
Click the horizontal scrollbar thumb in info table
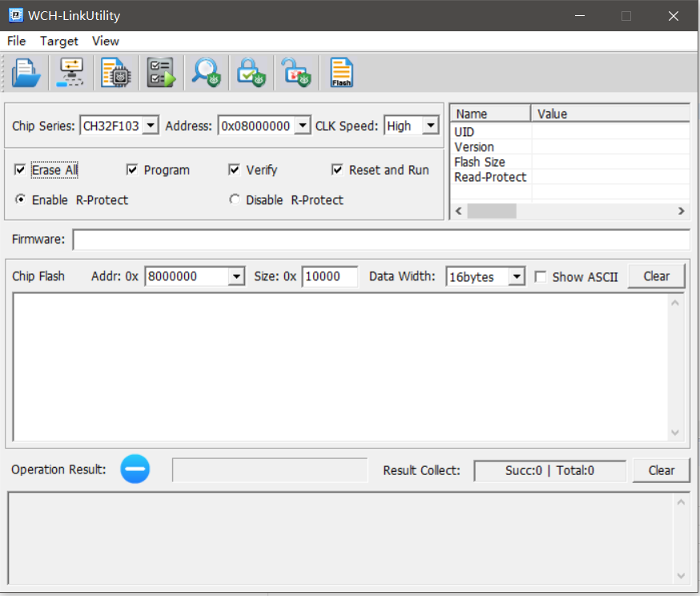tap(492, 211)
